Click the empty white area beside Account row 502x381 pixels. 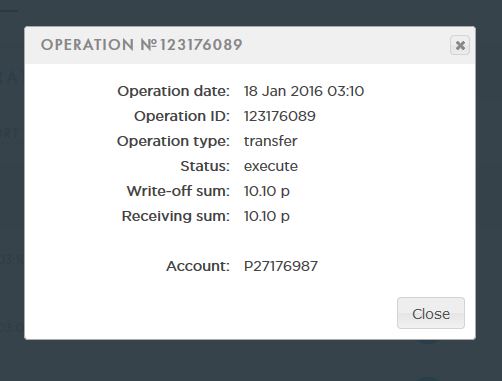click(393, 266)
